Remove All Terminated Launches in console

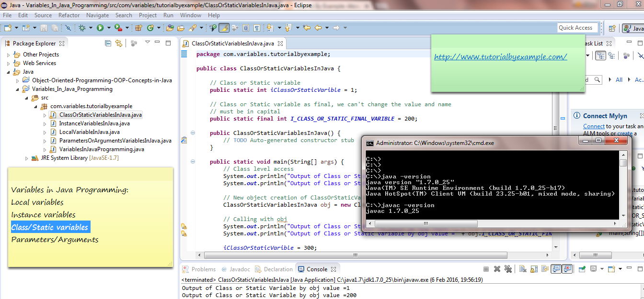coord(508,269)
